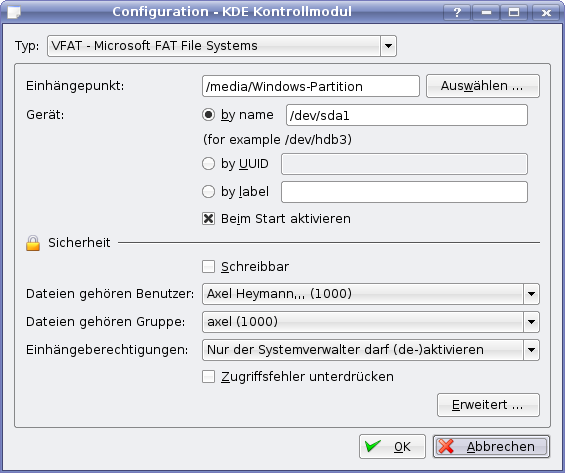Choose the 'by UUID' radio option
Screen dimensions: 565x473
tap(208, 164)
